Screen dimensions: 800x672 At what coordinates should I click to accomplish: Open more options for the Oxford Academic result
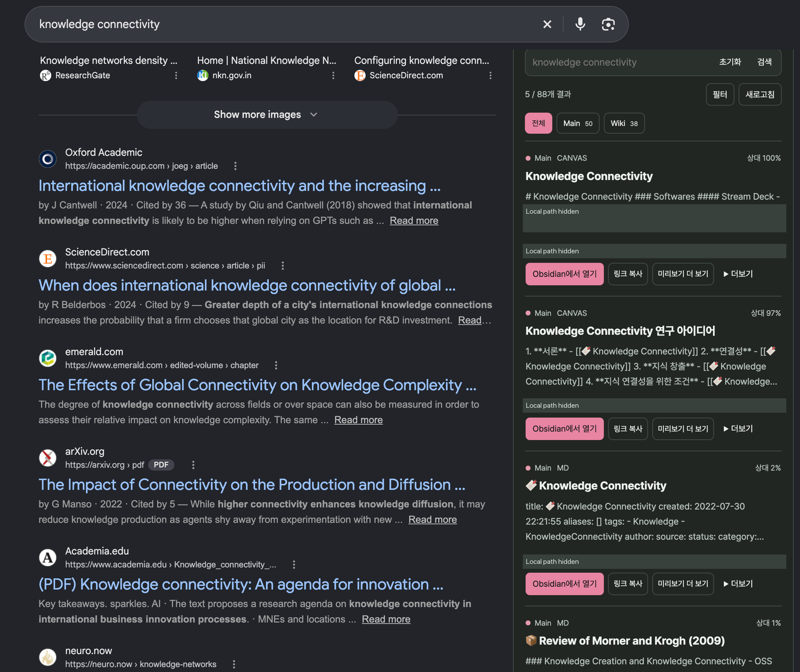pos(235,166)
